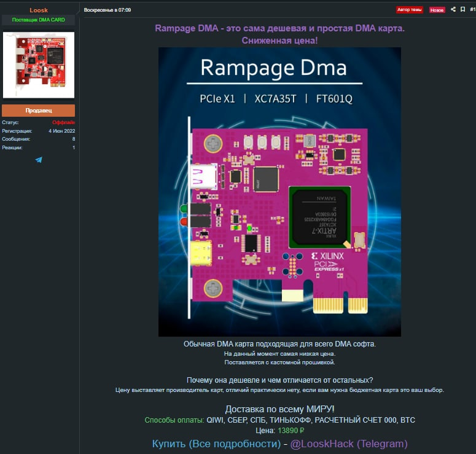
Task: Click the registration date 4 Июн 2022
Action: tap(61, 131)
